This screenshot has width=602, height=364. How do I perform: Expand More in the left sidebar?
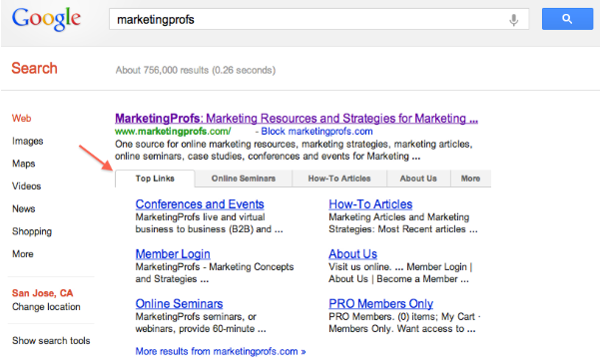tap(23, 254)
